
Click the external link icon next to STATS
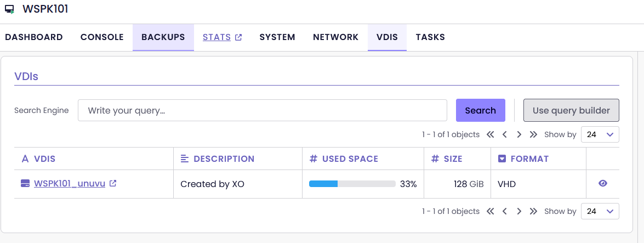[x=238, y=37]
